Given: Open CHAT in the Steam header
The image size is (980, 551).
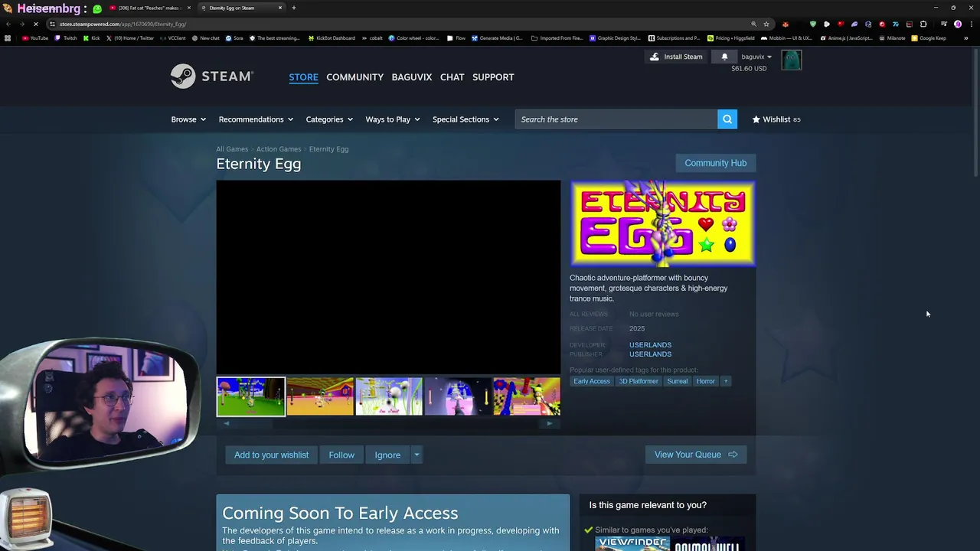Looking at the screenshot, I should pos(452,77).
